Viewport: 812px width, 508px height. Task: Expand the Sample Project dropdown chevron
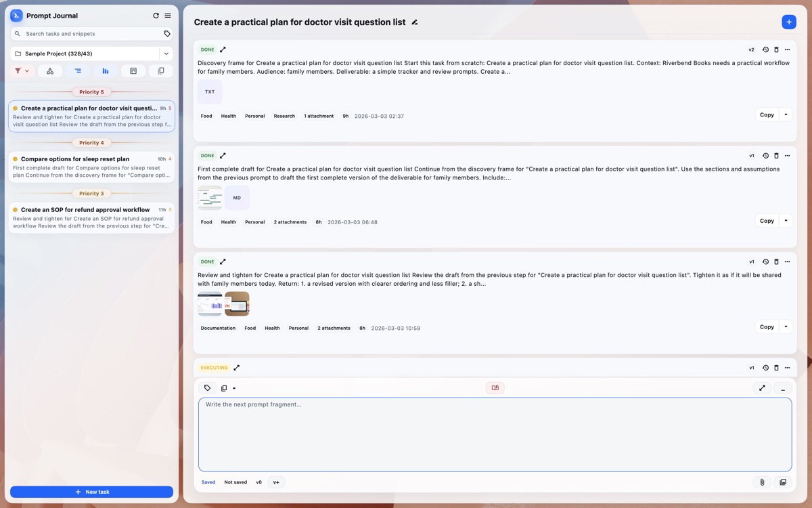point(166,54)
